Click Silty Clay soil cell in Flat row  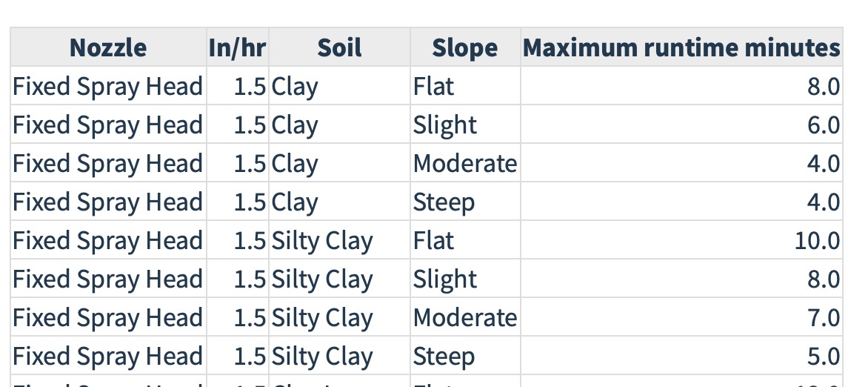click(339, 241)
